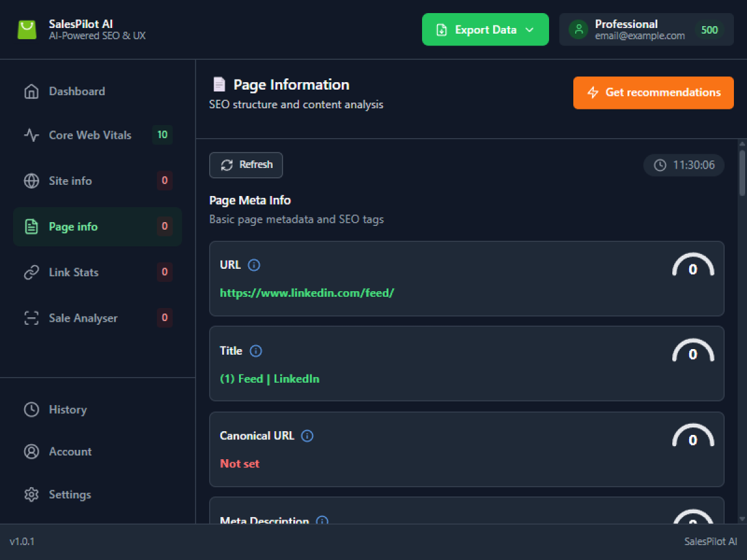Click the Canonical URL info icon
This screenshot has height=560, width=747.
coord(307,436)
